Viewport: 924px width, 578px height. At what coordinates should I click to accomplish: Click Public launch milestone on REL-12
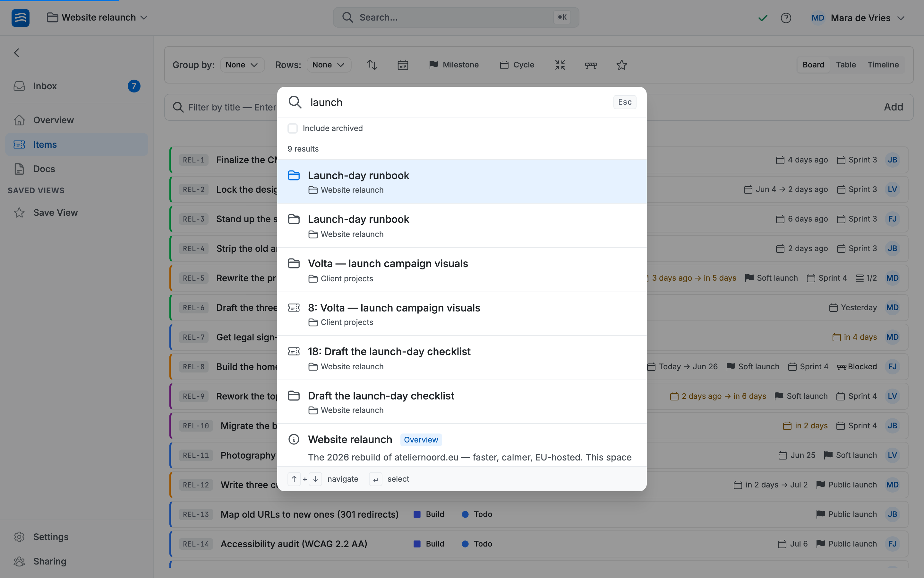tap(846, 485)
